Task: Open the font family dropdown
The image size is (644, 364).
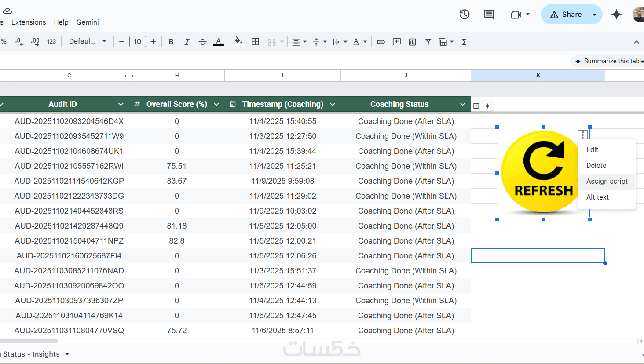Action: click(x=88, y=41)
